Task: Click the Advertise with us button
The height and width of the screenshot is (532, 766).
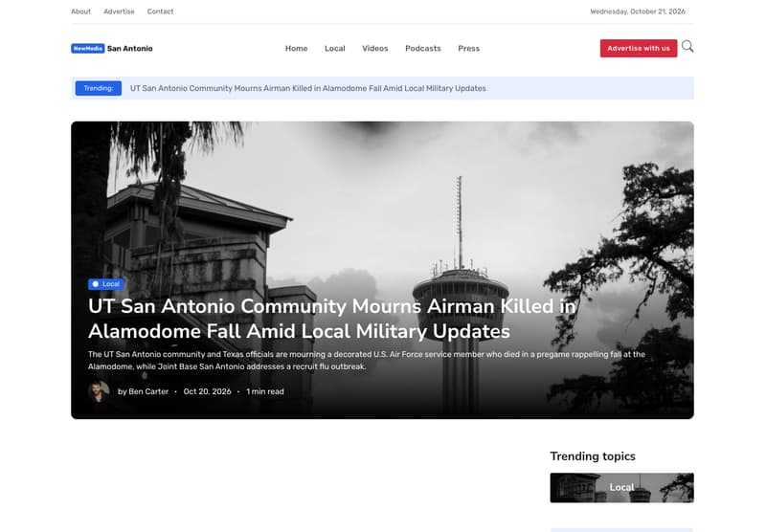Action: click(639, 48)
